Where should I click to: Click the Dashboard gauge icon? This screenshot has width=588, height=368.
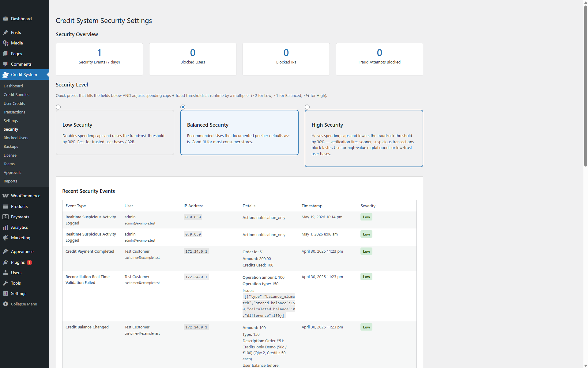pos(6,19)
